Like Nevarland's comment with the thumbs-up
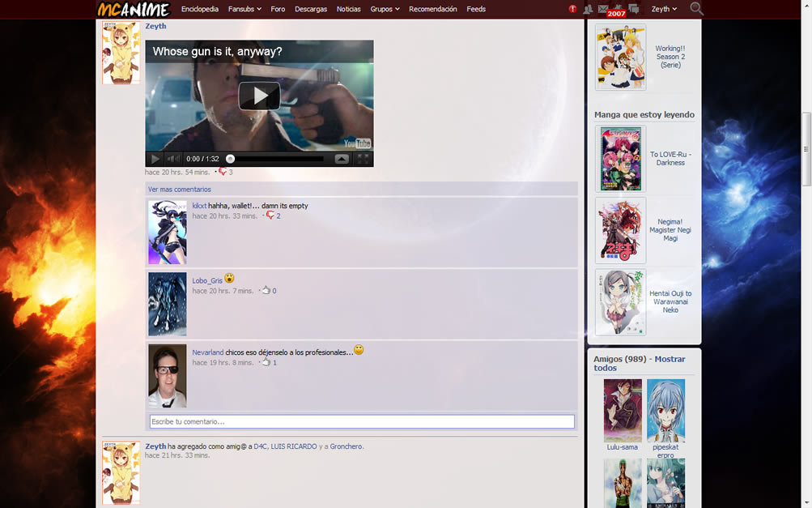 click(266, 362)
